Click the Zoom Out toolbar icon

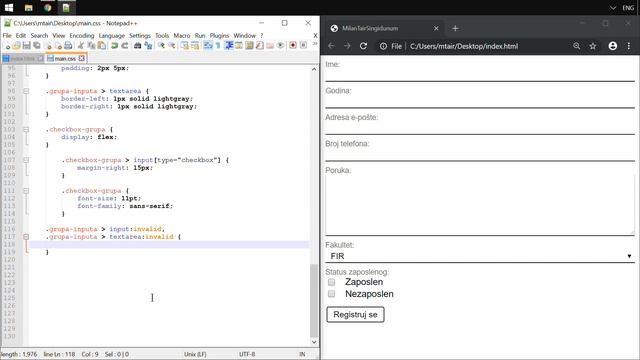(x=172, y=45)
